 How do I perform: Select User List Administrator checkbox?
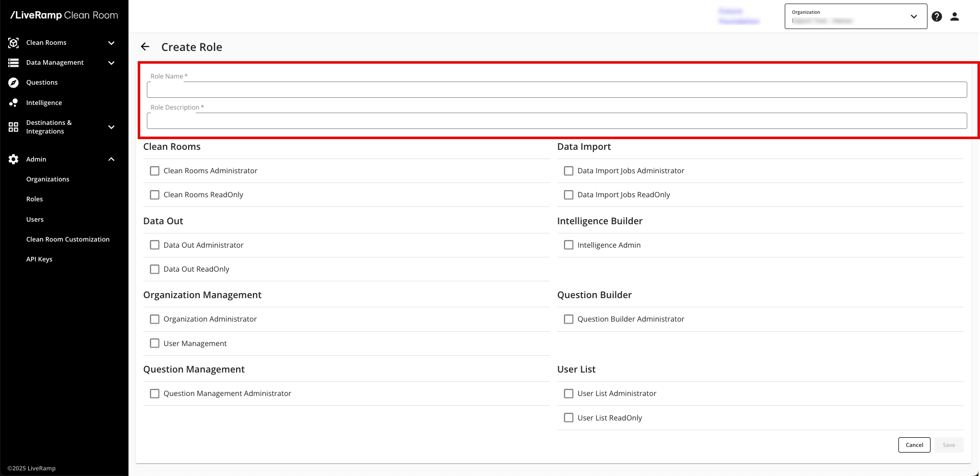[569, 393]
